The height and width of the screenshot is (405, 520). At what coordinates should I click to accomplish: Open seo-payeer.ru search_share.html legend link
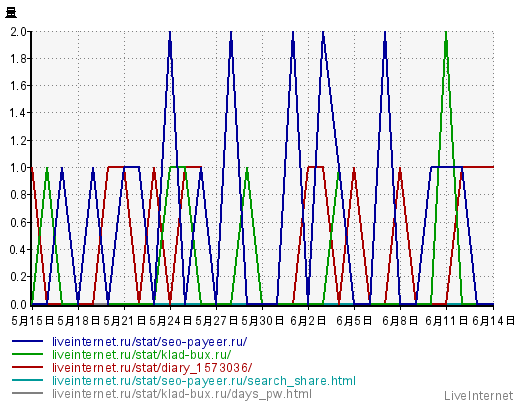pos(204,381)
